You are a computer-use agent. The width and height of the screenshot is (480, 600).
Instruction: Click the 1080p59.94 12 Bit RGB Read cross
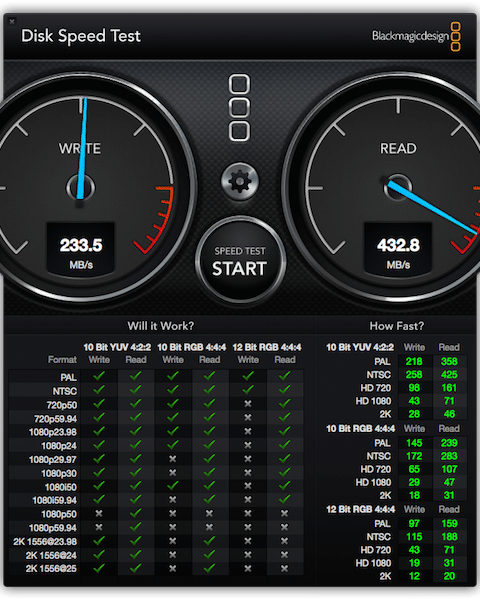pyautogui.click(x=284, y=527)
